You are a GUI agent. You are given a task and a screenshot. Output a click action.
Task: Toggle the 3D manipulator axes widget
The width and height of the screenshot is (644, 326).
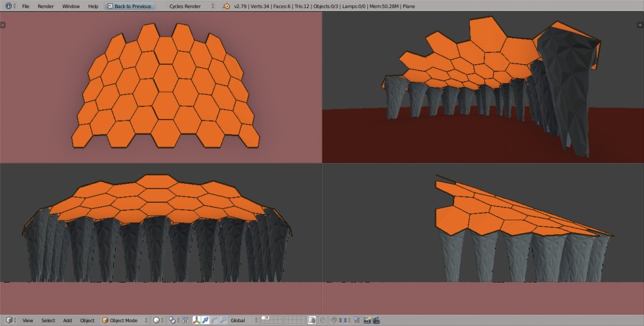[197, 320]
